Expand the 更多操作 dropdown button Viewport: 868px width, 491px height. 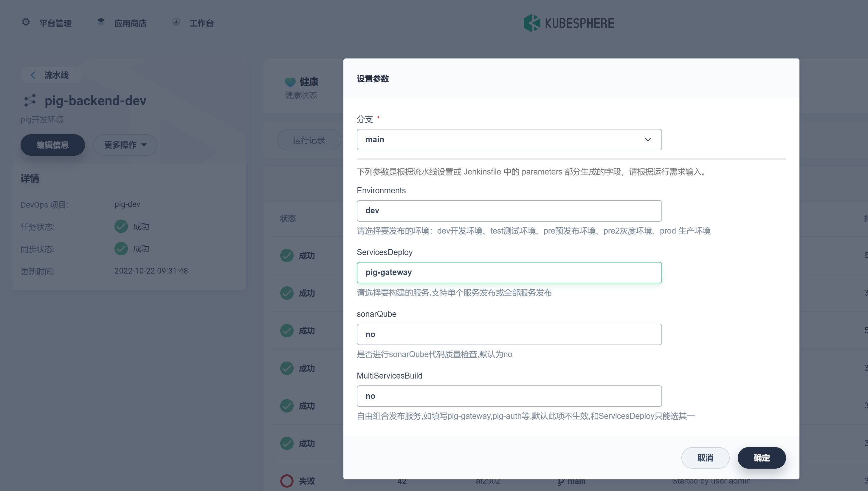point(125,145)
